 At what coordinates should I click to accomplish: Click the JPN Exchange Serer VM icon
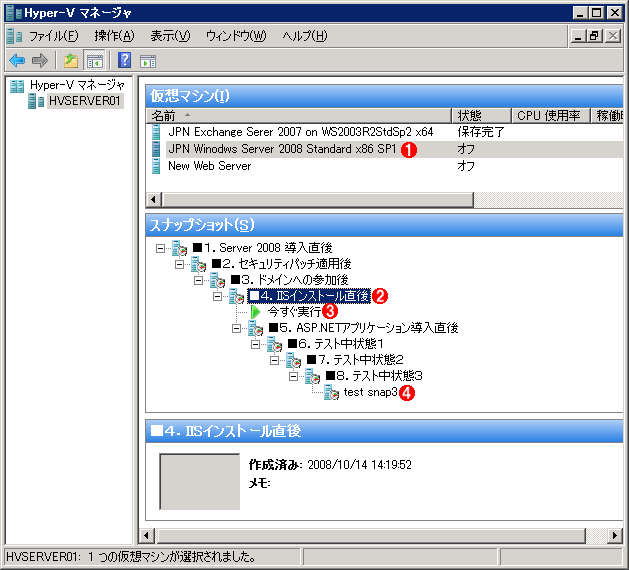point(156,132)
